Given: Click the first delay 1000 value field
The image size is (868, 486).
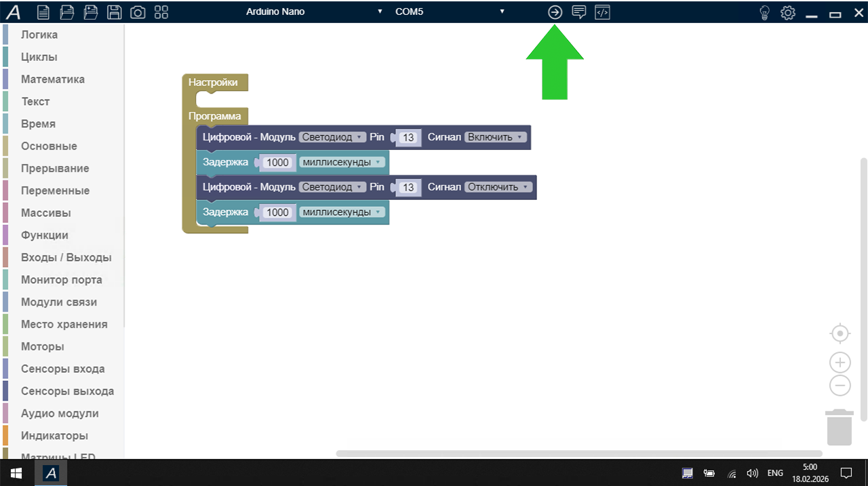Looking at the screenshot, I should pos(277,163).
